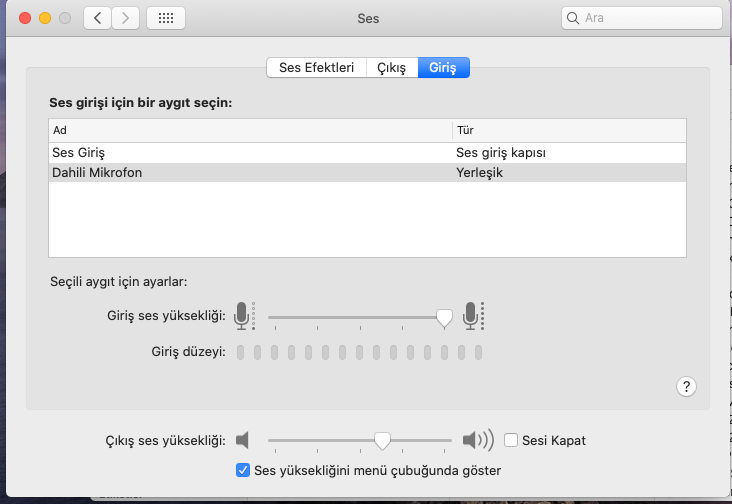Click the low-volume microphone icon
Screen dimensions: 732x504
[241, 316]
